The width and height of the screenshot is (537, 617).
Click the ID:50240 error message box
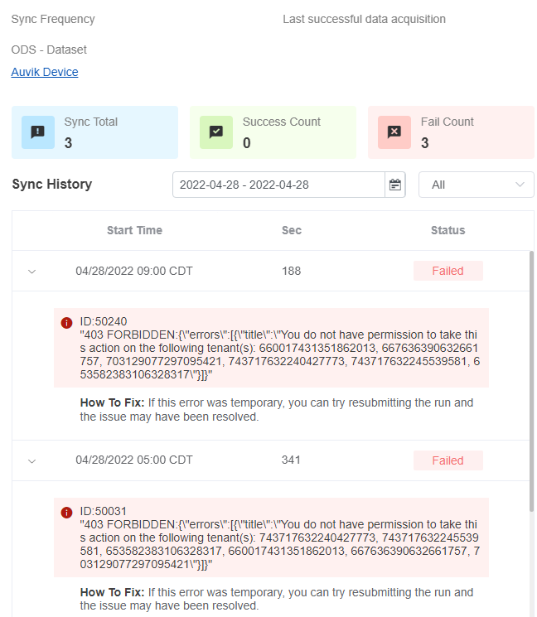coord(271,348)
